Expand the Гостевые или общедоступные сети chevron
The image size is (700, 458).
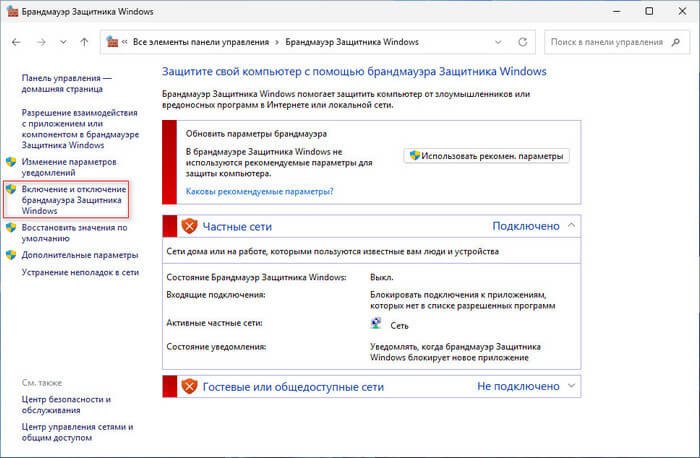pyautogui.click(x=571, y=386)
